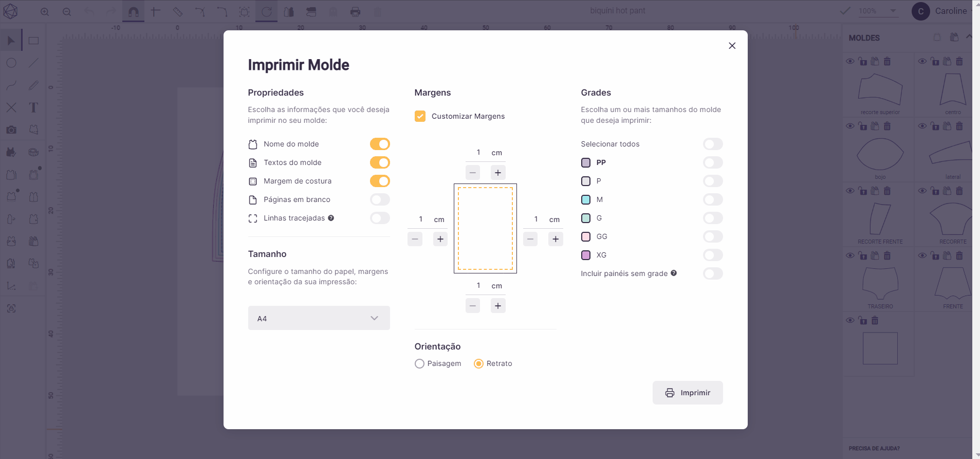Enable GG size toggle

(713, 236)
